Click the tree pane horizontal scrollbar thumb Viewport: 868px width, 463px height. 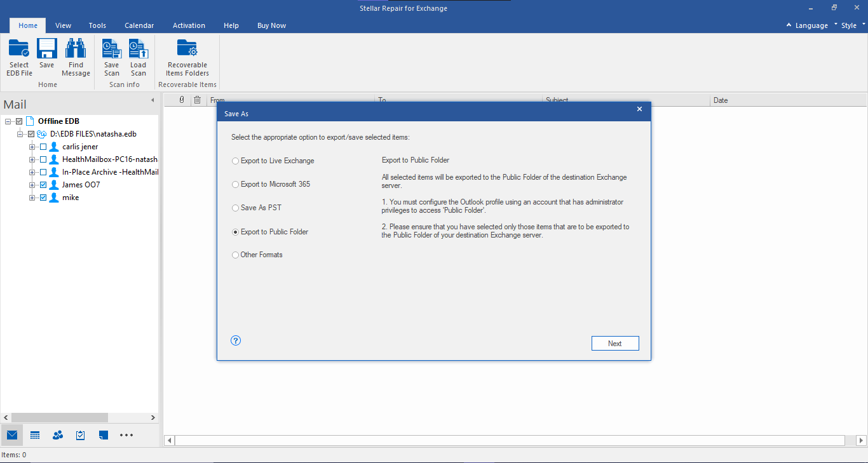tap(59, 417)
